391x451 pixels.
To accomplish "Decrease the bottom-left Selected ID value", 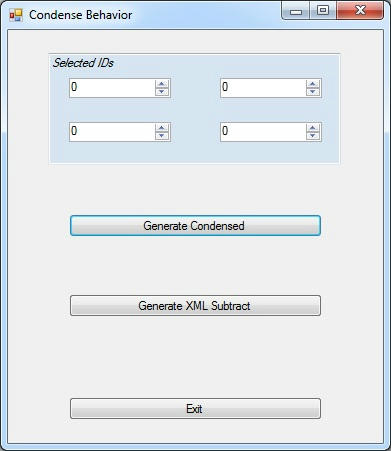I will click(x=162, y=136).
